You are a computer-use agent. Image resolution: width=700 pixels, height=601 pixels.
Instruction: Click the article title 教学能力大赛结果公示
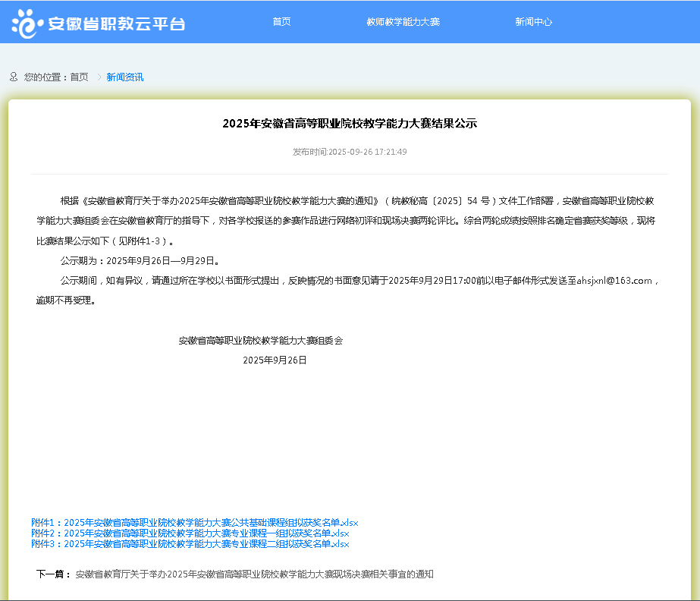point(350,124)
